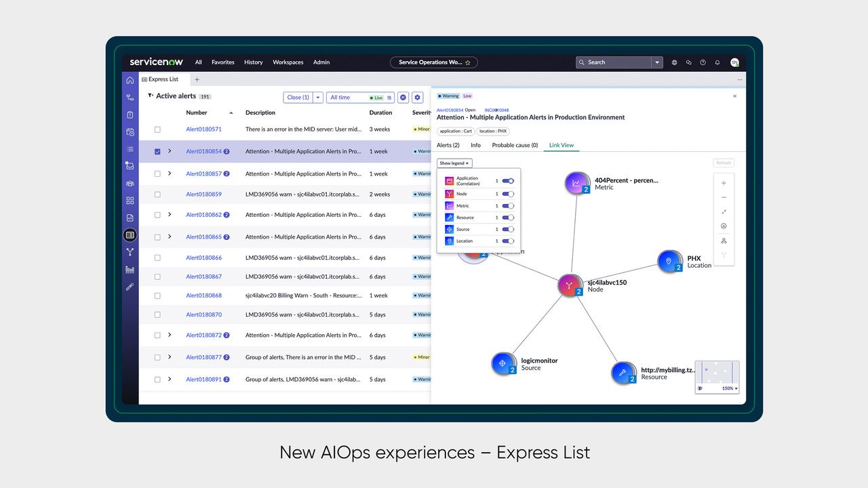Viewport: 868px width, 488px height.
Task: Open the globe icon in header
Action: 674,62
